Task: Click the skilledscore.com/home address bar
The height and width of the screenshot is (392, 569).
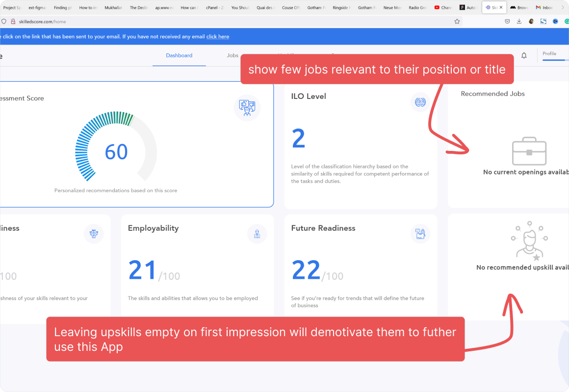Action: [232, 22]
